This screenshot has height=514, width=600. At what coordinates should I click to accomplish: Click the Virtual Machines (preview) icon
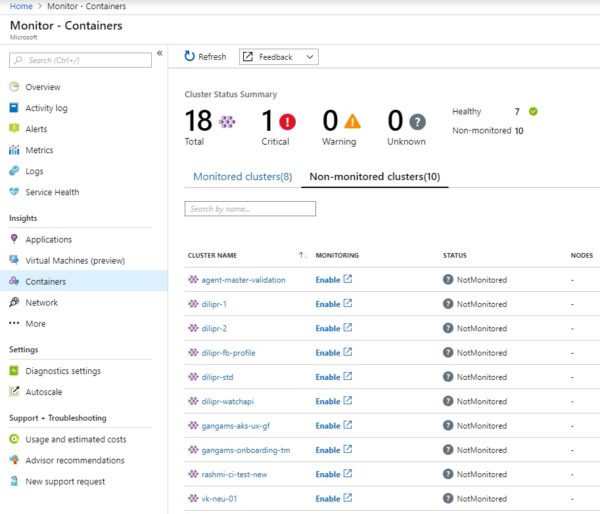[14, 260]
